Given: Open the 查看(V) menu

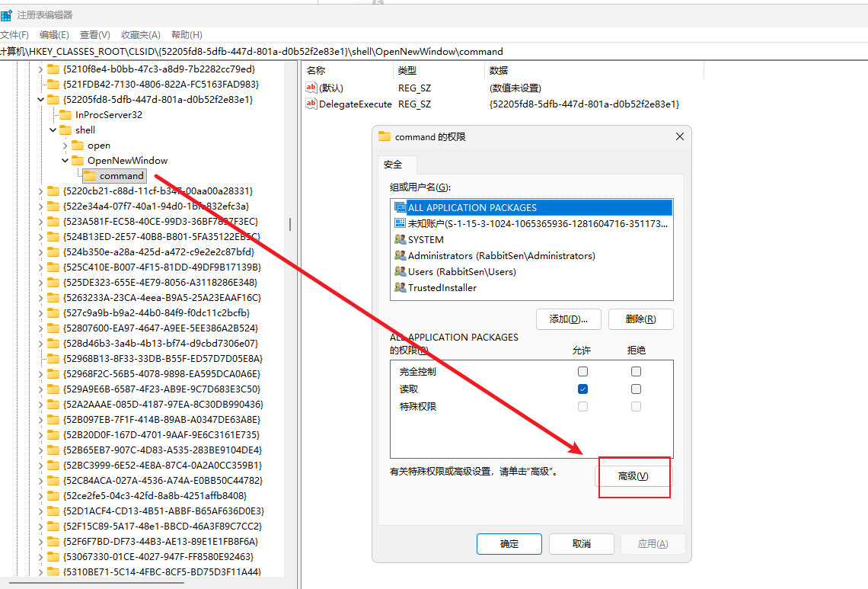Looking at the screenshot, I should (94, 35).
